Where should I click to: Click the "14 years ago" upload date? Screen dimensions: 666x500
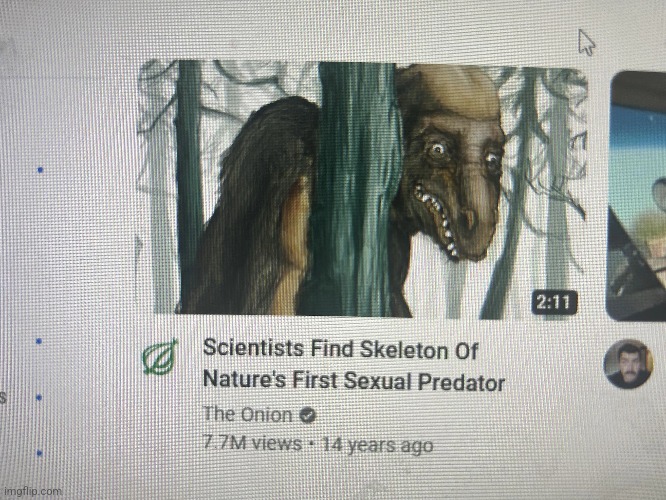coord(378,445)
